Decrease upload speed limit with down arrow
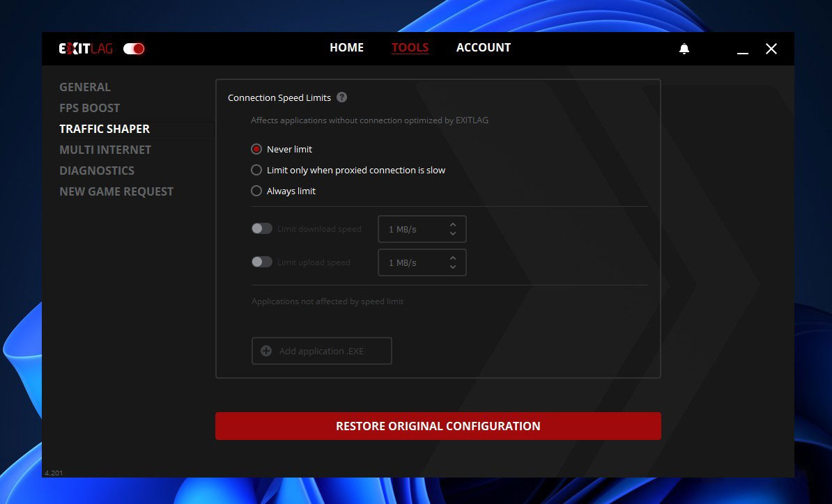832x504 pixels. tap(453, 267)
